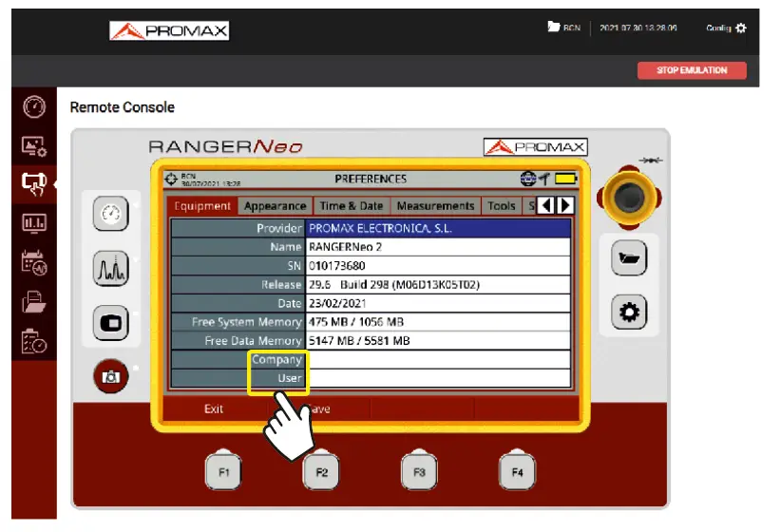The height and width of the screenshot is (532, 781).
Task: Click the Provider label
Action: click(279, 229)
